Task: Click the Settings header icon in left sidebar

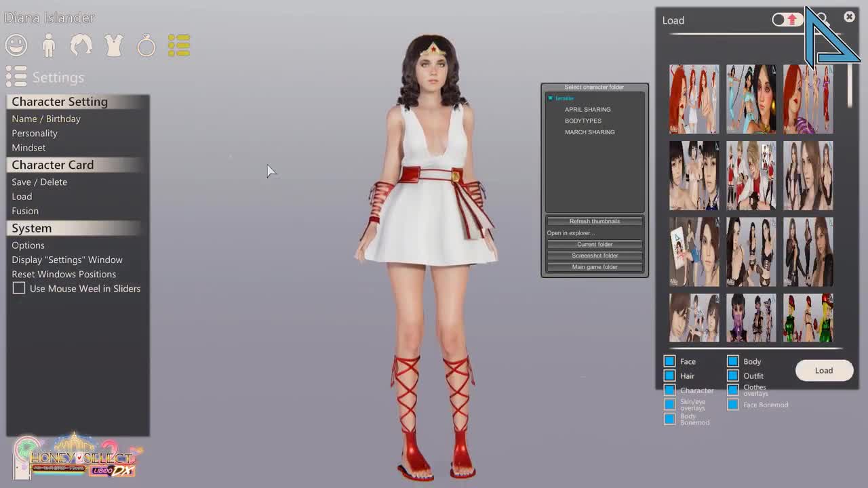Action: pyautogui.click(x=15, y=77)
